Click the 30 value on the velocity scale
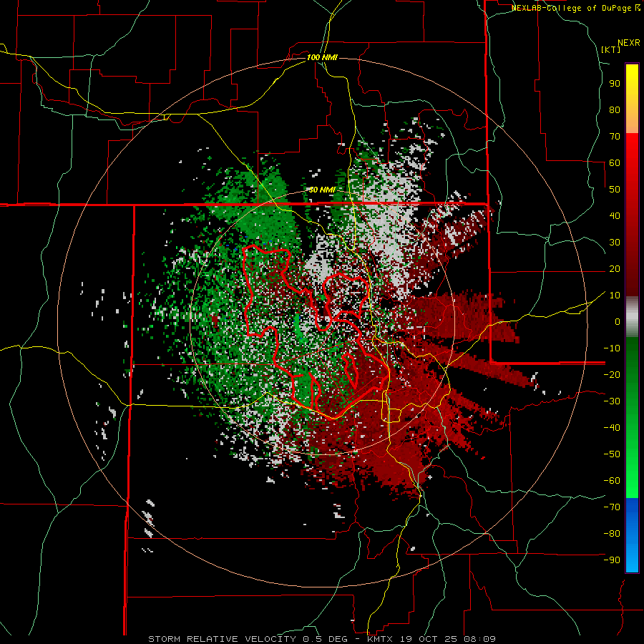The image size is (644, 644). tap(615, 243)
